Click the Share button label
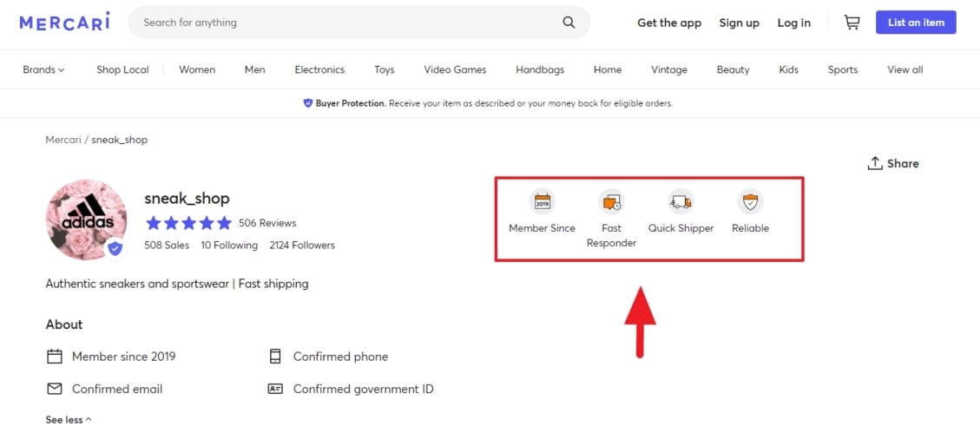Viewport: 980px width, 446px height. point(903,164)
